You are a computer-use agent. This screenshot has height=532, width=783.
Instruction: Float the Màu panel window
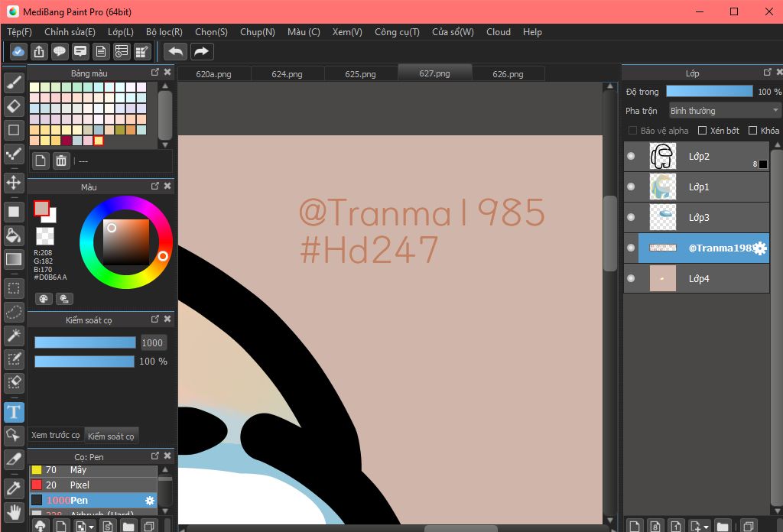pyautogui.click(x=154, y=187)
